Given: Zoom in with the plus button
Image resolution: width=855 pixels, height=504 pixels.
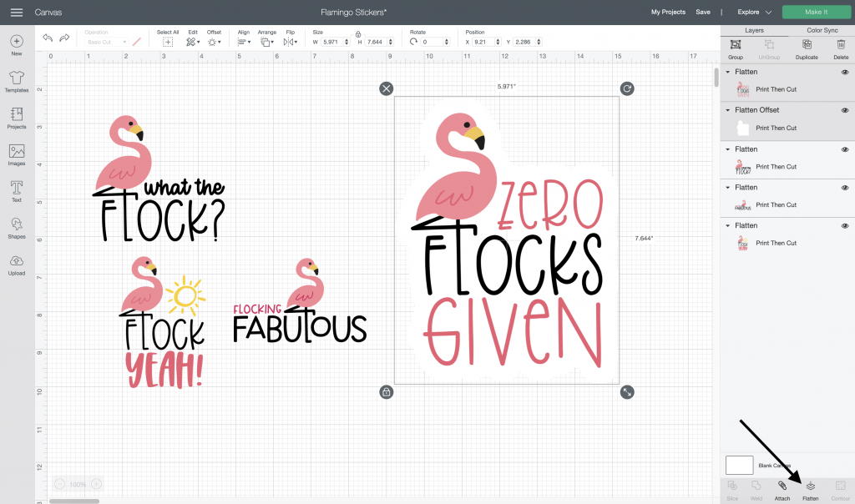Looking at the screenshot, I should point(96,484).
